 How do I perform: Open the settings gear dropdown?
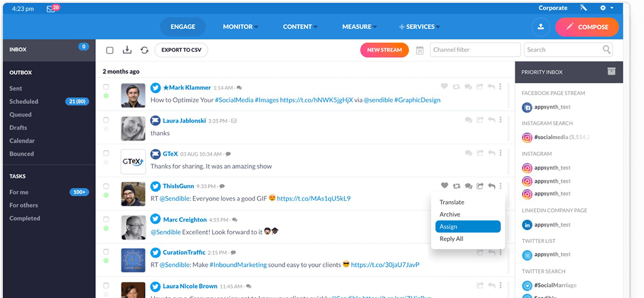click(606, 8)
